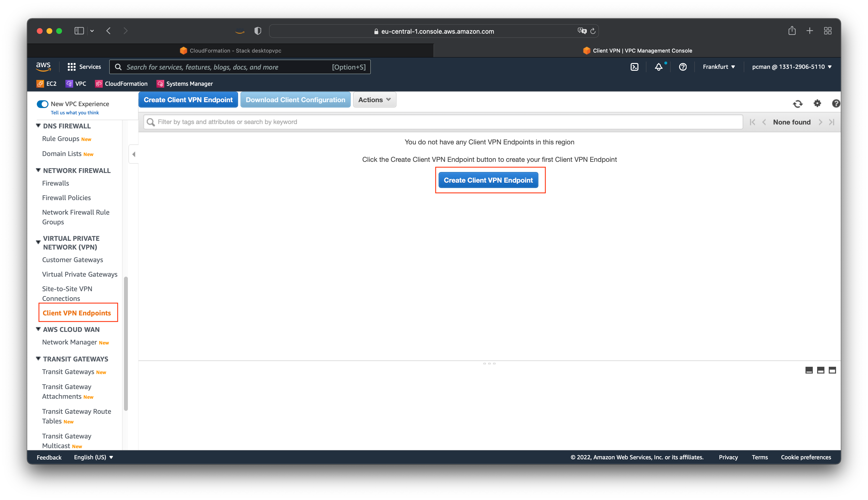Open the Services grid menu
The width and height of the screenshot is (868, 500).
click(85, 67)
